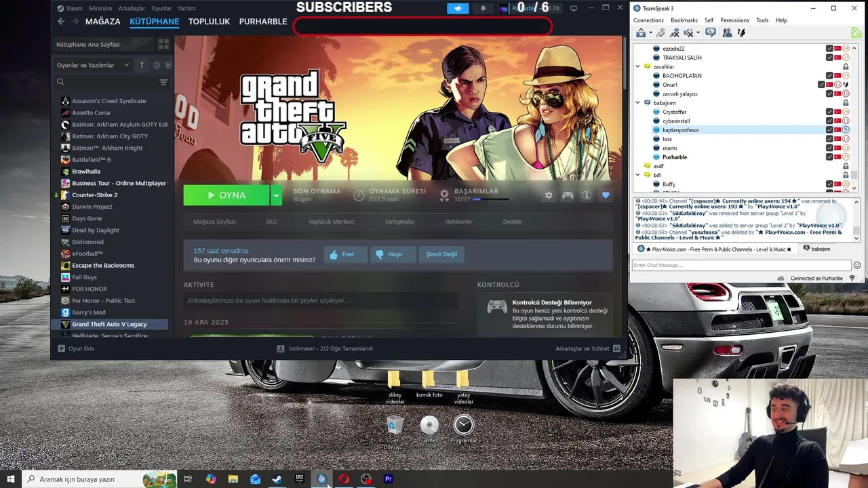Collapse the zavallılar channel
Screen dimensions: 868x488
(x=637, y=66)
